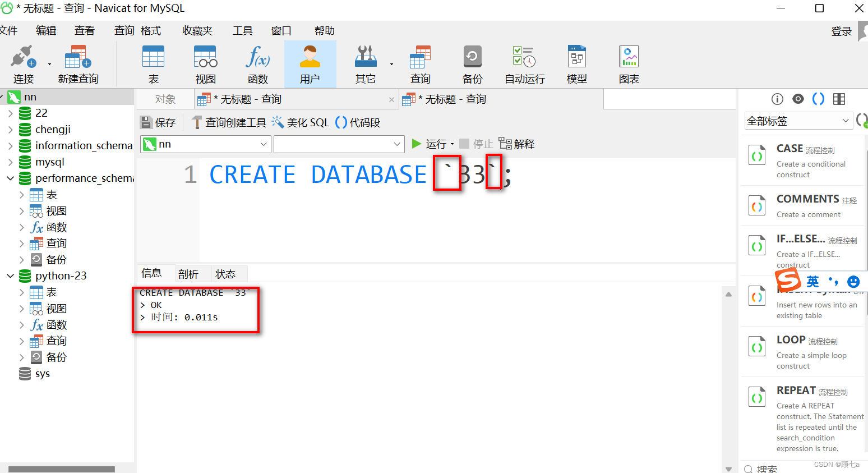The image size is (868, 473).
Task: Select the nn connection in tree
Action: [30, 97]
